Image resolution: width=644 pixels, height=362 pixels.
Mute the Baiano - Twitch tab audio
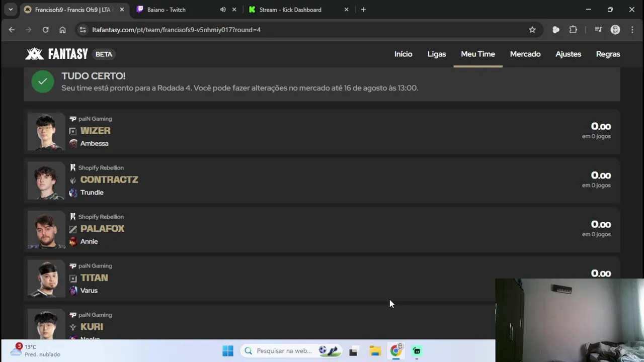pos(223,10)
